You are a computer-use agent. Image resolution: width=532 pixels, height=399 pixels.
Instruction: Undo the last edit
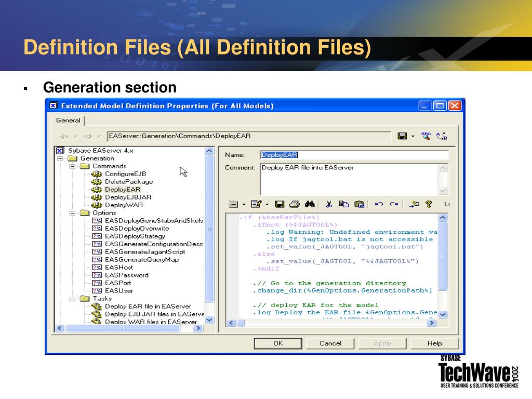[x=379, y=204]
